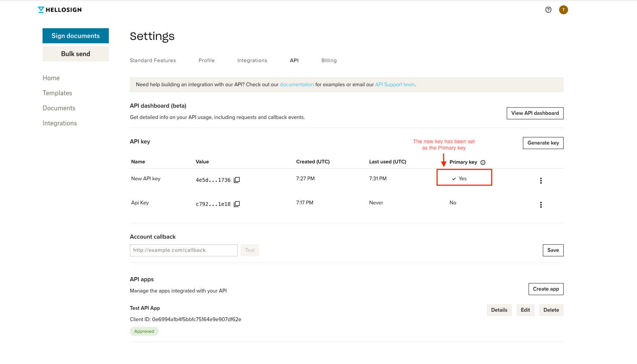Select the Profile settings tab

(206, 60)
